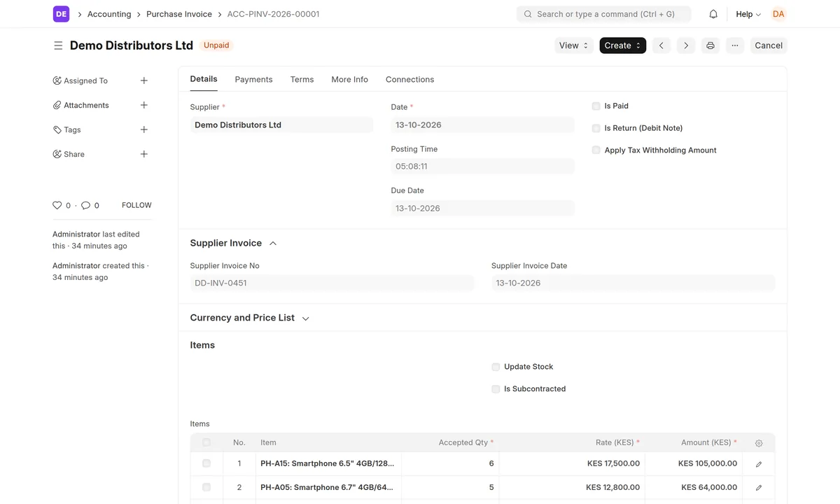Open the Terms tab

302,80
